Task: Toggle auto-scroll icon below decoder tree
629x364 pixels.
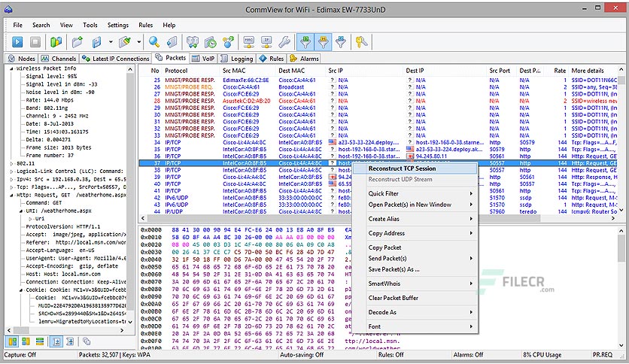Action: point(56,341)
